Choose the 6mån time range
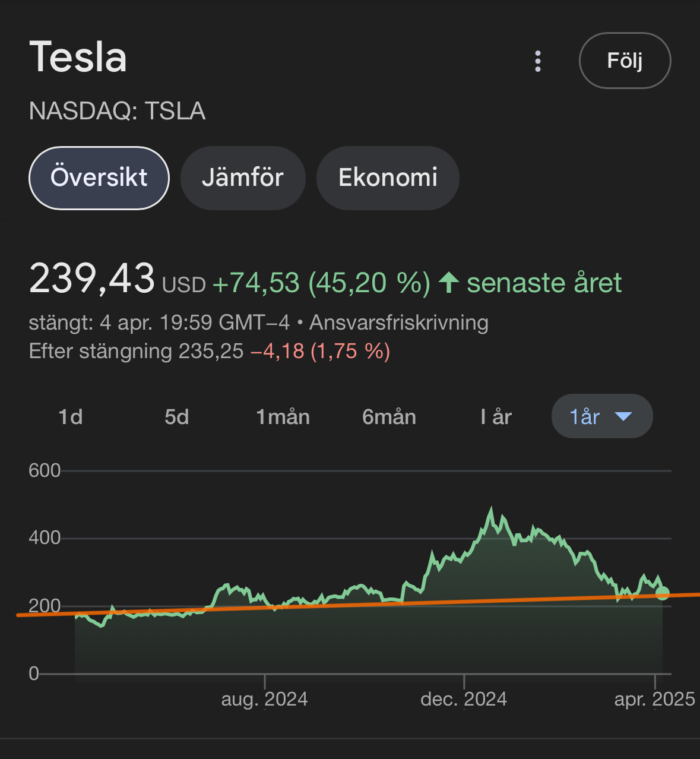 [x=389, y=417]
